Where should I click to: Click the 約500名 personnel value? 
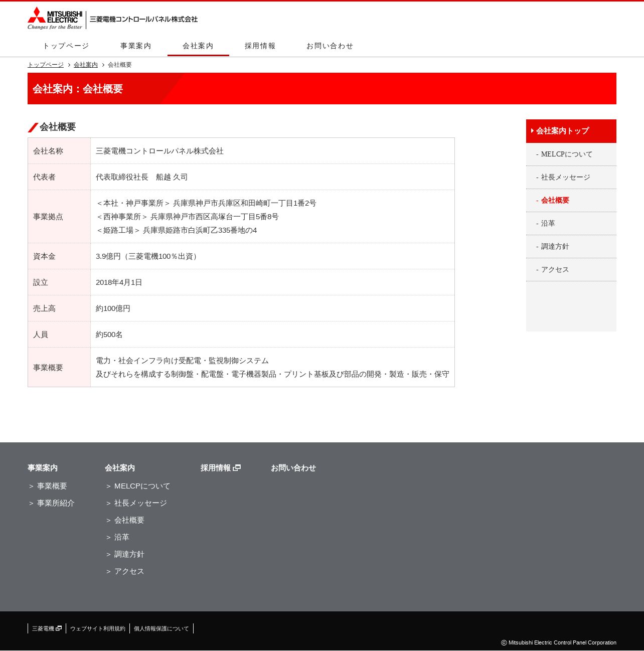click(x=109, y=335)
